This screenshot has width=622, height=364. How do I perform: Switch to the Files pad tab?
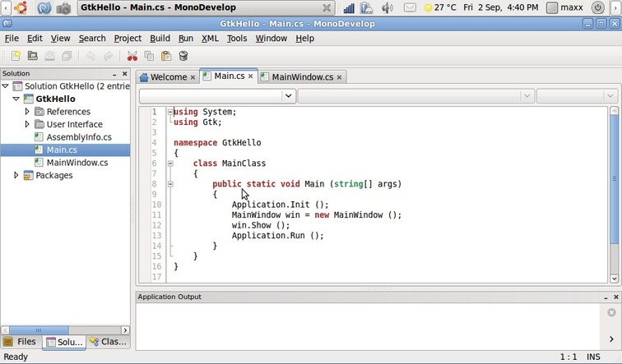[21, 342]
